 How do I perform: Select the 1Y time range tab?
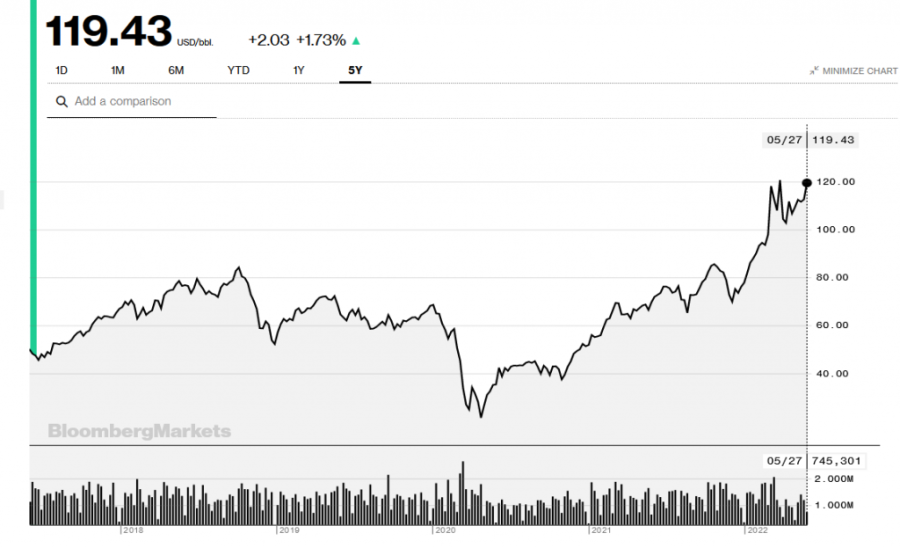(298, 70)
